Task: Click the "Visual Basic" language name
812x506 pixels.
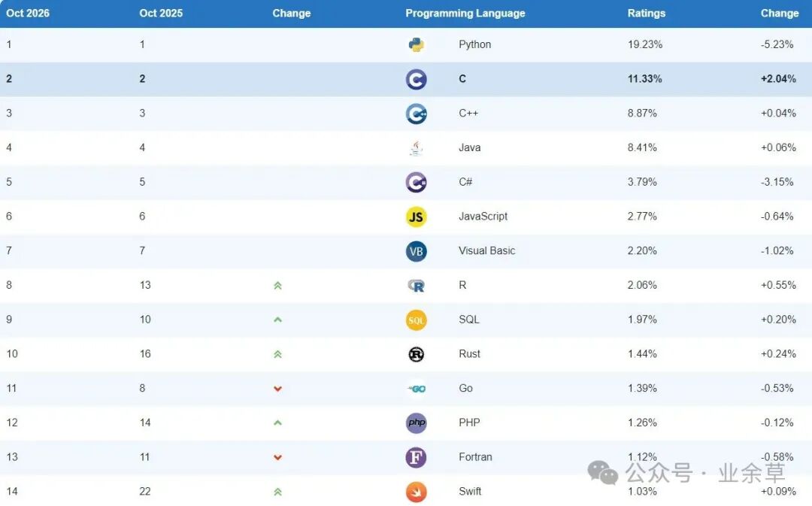Action: click(x=486, y=250)
